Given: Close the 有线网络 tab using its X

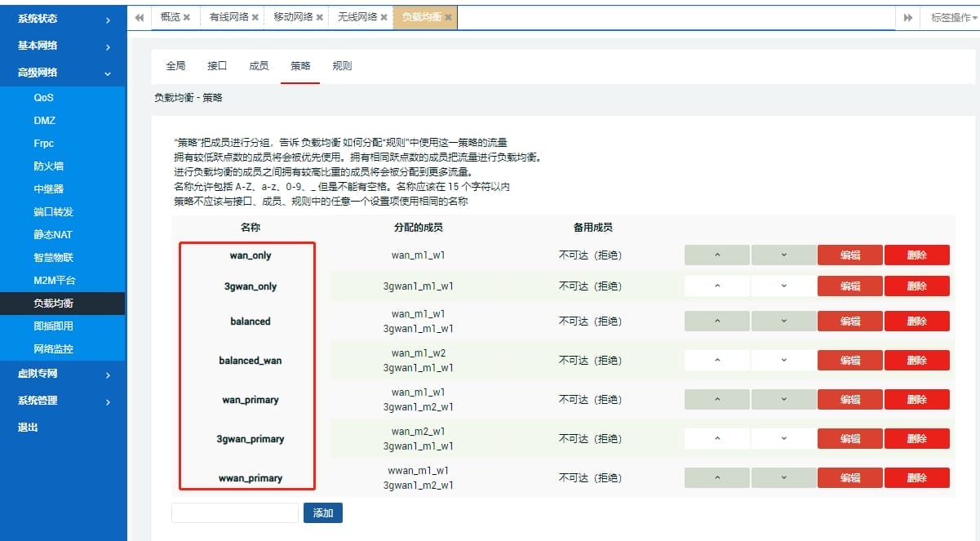Looking at the screenshot, I should click(x=255, y=17).
